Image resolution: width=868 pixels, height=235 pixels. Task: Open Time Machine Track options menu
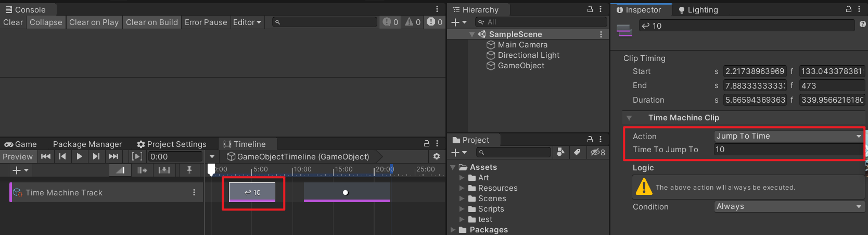194,192
